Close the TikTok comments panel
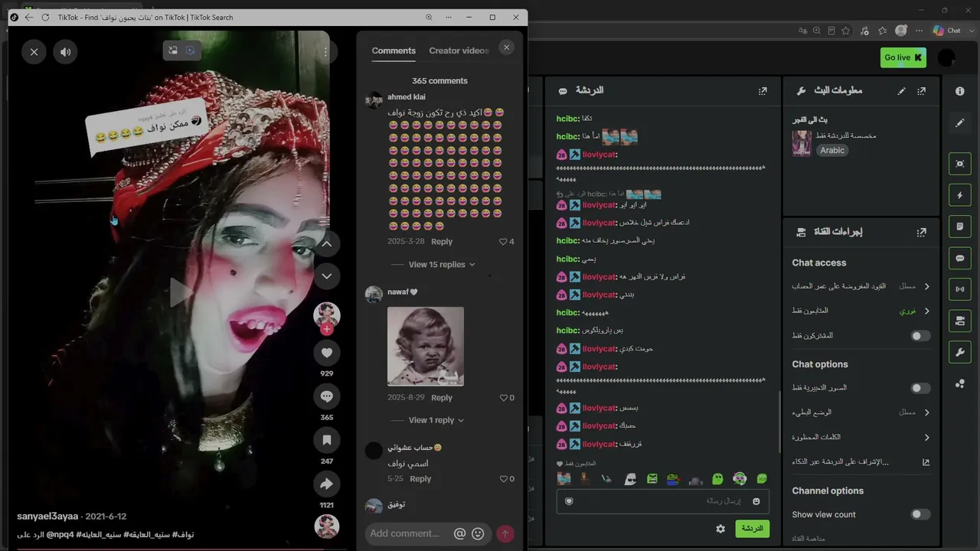This screenshot has height=551, width=980. tap(506, 47)
